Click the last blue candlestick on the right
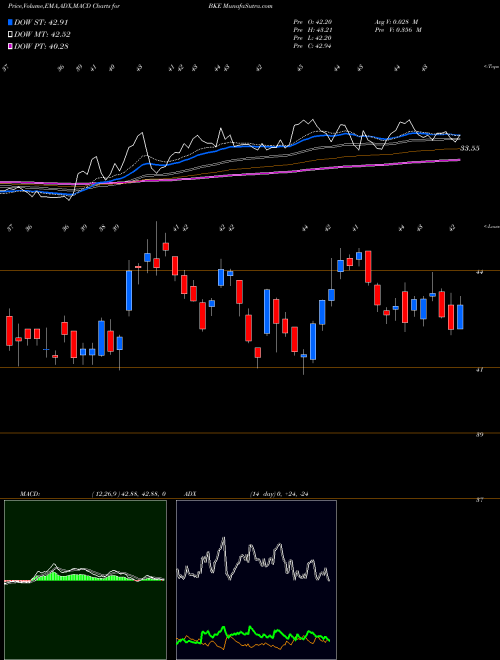The height and width of the screenshot is (660, 500). click(x=460, y=317)
